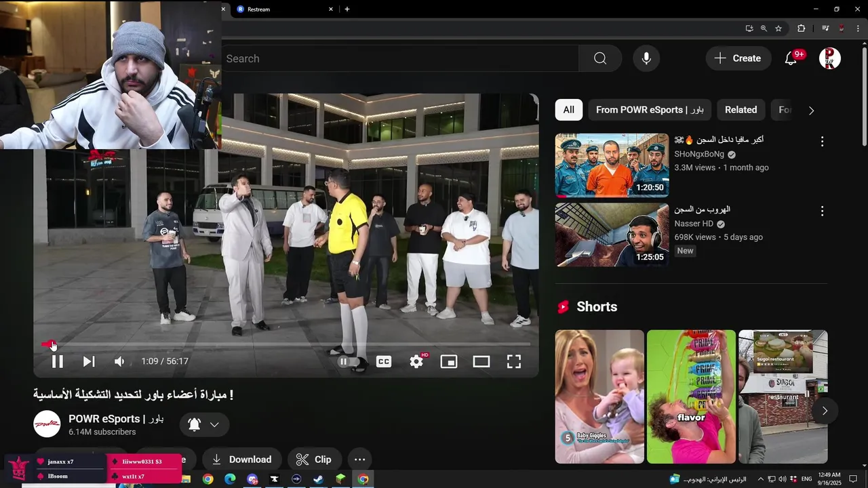Open the Chrome profile avatar
Viewport: 868px width, 488px height.
point(842,28)
